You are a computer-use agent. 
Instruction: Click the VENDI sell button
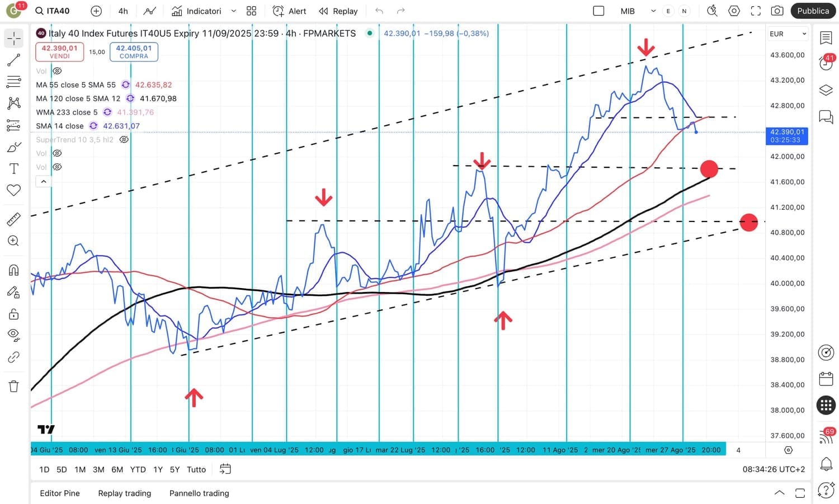(59, 51)
